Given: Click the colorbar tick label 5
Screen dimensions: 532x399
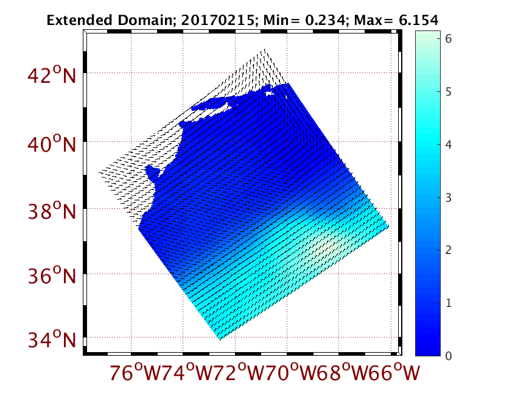Looking at the screenshot, I should coord(449,92).
